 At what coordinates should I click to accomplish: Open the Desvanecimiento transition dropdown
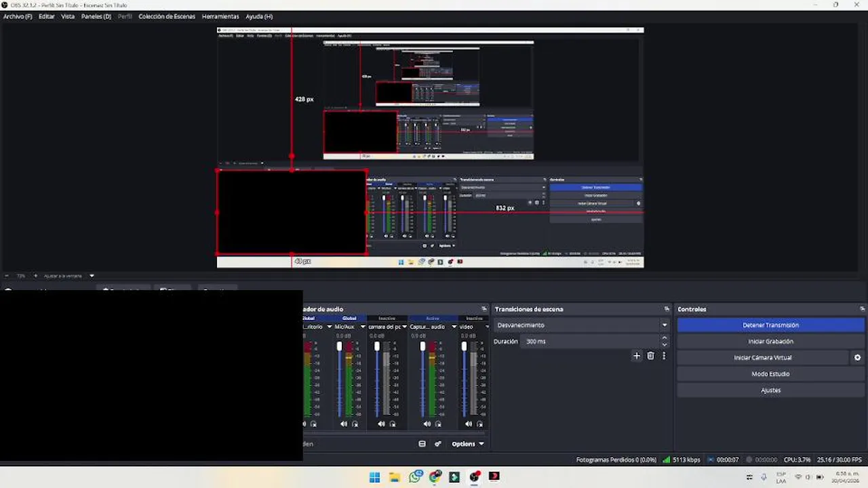point(582,325)
